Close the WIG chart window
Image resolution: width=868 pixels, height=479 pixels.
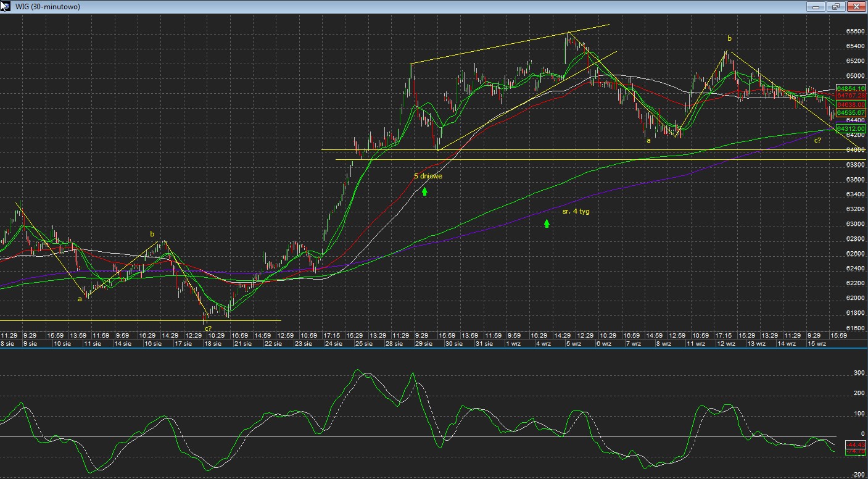[x=856, y=6]
